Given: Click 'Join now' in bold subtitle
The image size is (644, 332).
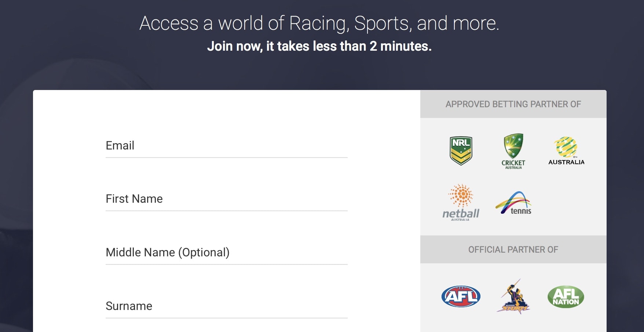Looking at the screenshot, I should tap(235, 46).
